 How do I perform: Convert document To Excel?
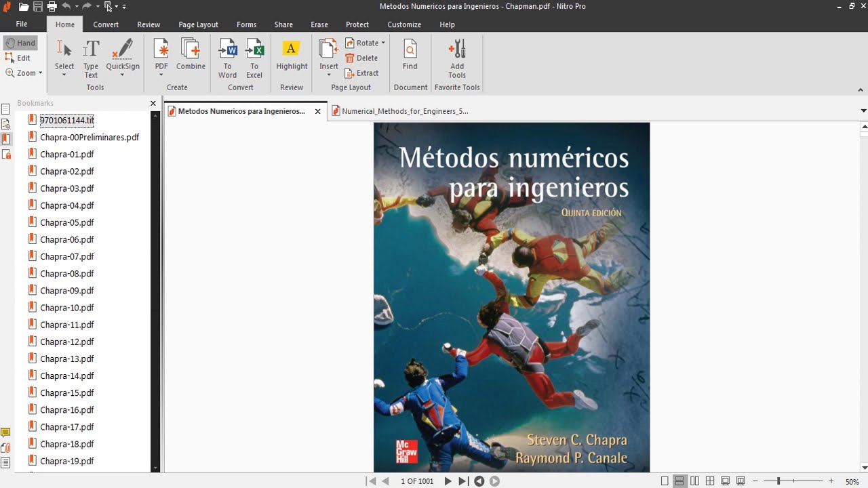254,58
